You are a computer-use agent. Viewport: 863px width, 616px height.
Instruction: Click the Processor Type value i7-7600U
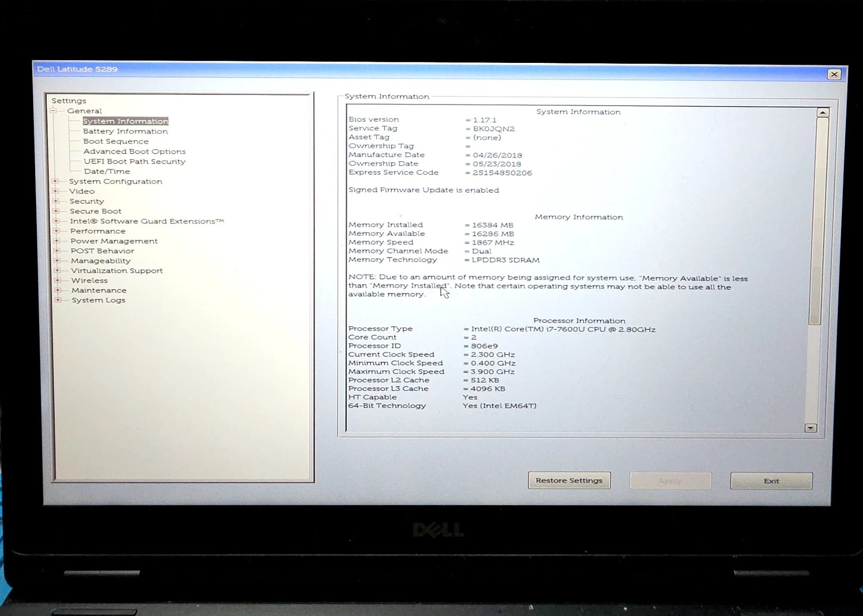pyautogui.click(x=563, y=329)
